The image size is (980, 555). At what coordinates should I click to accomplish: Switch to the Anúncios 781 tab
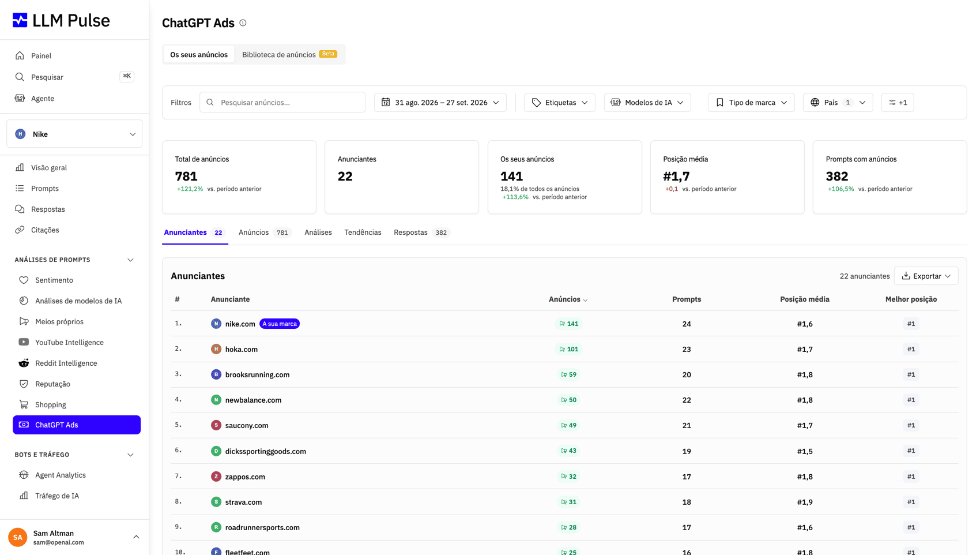(265, 232)
